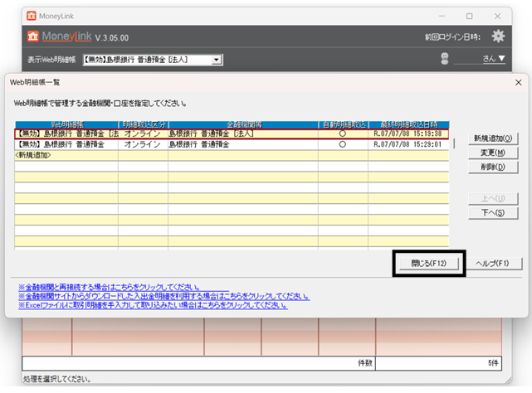Select the second row 【無効】島根銀行 普通預金
The image size is (532, 393).
coord(232,144)
